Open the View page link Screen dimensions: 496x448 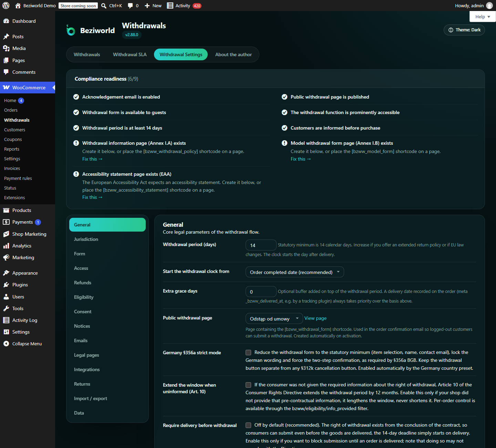coord(316,318)
